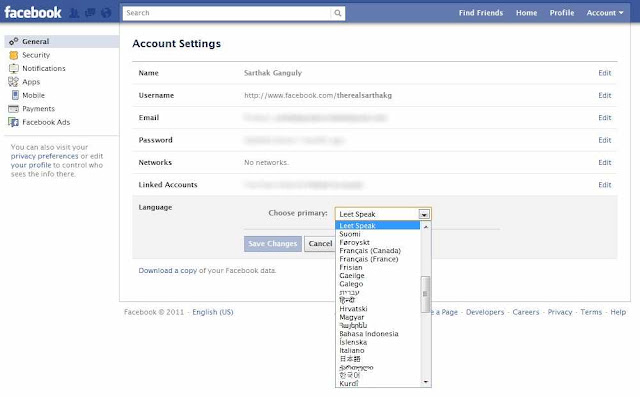Choose Kurdî in the language list

[x=378, y=384]
